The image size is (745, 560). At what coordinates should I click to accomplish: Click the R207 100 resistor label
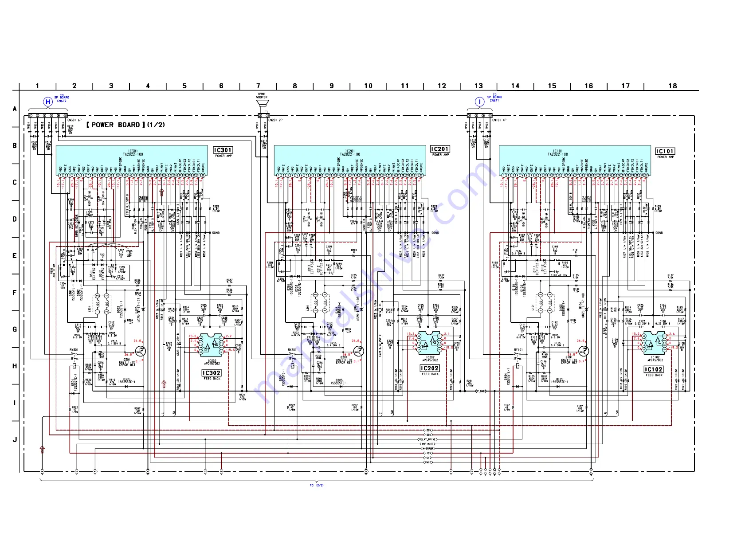(x=355, y=407)
